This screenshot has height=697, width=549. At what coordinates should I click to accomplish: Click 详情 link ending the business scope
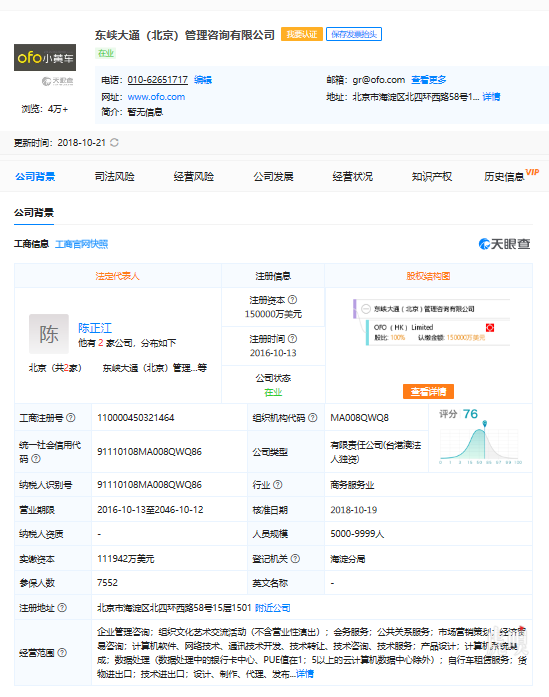[305, 674]
